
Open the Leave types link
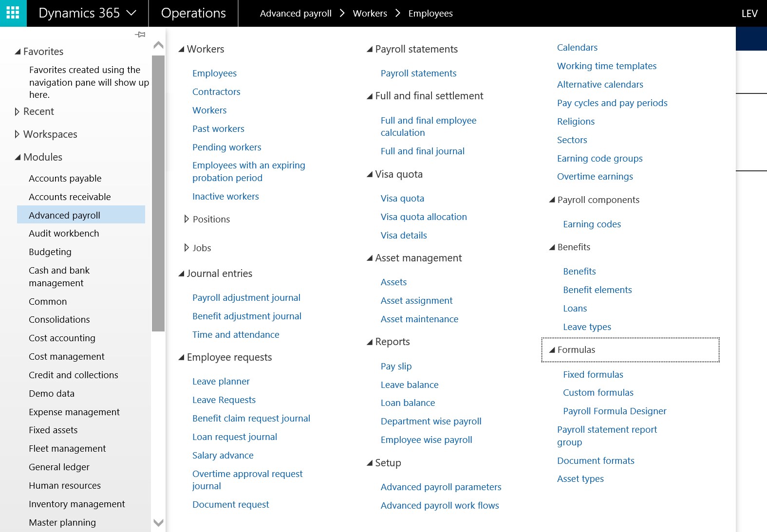click(587, 327)
